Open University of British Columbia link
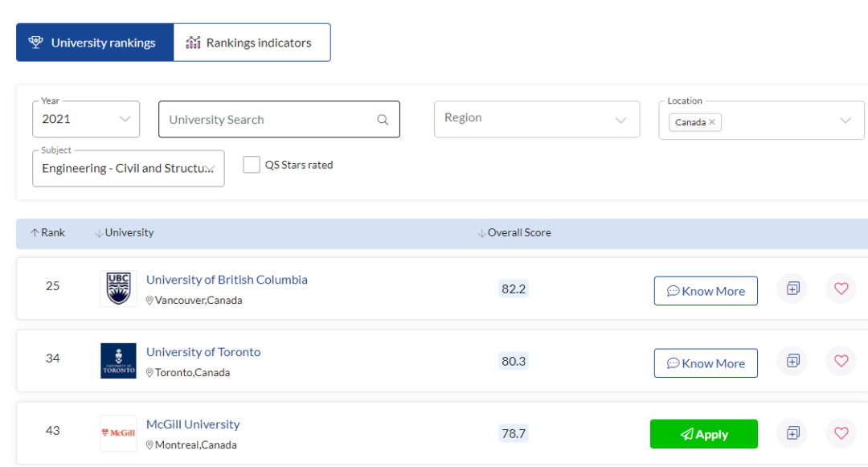The height and width of the screenshot is (467, 868). coord(227,280)
